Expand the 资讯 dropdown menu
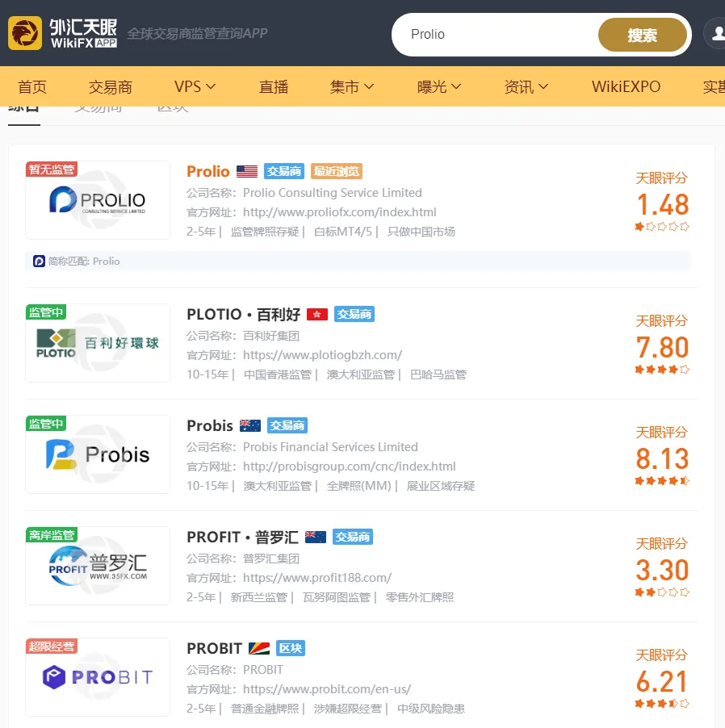 pos(526,87)
